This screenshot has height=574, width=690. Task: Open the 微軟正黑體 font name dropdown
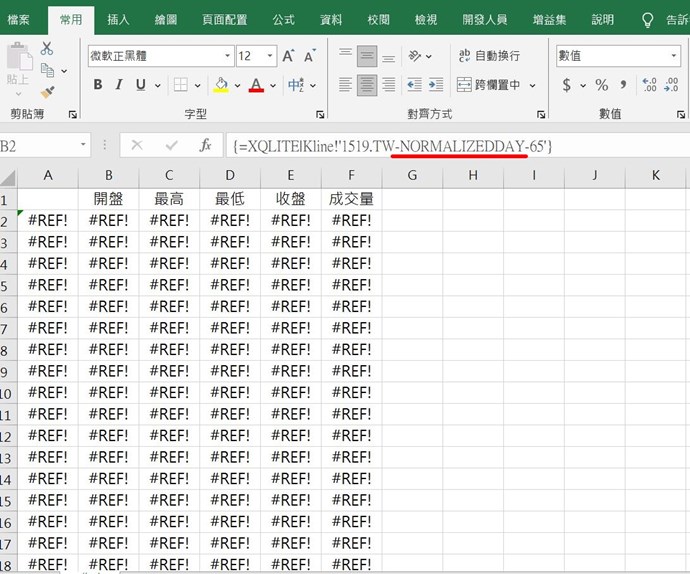click(228, 56)
